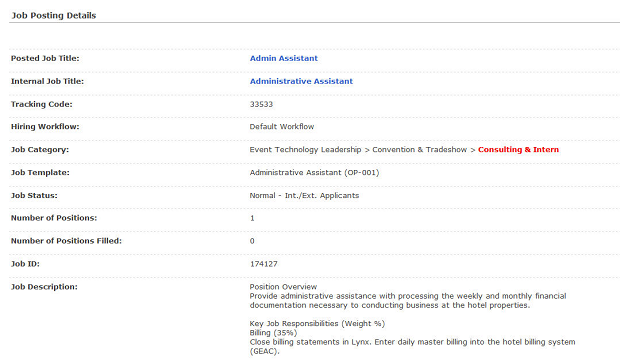Click the Job Description label
This screenshot has height=360, width=620.
[x=44, y=287]
